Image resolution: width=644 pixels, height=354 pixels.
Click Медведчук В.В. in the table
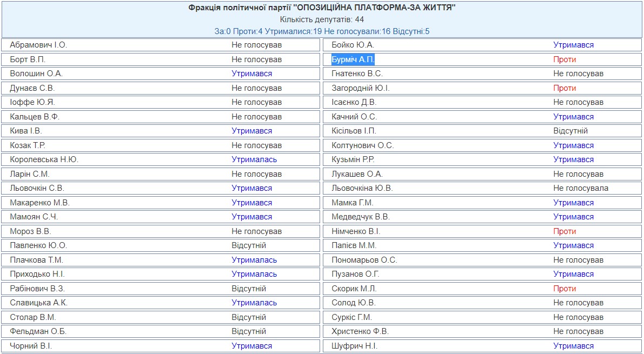point(361,217)
